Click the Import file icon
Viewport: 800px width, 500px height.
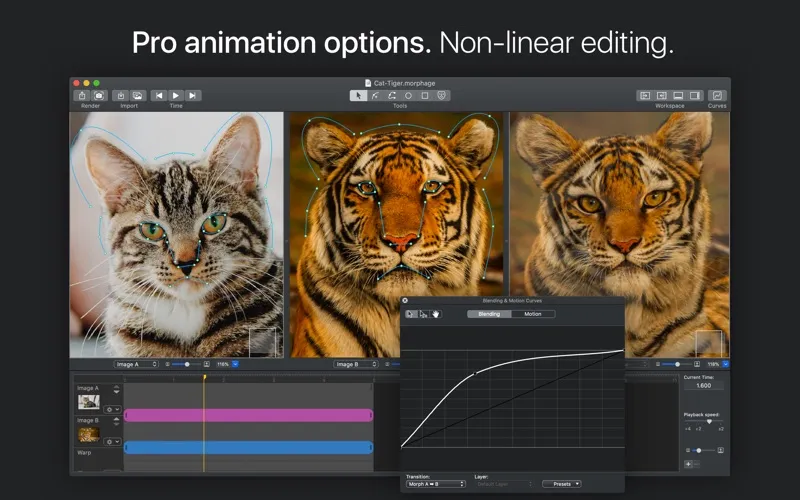(x=120, y=95)
